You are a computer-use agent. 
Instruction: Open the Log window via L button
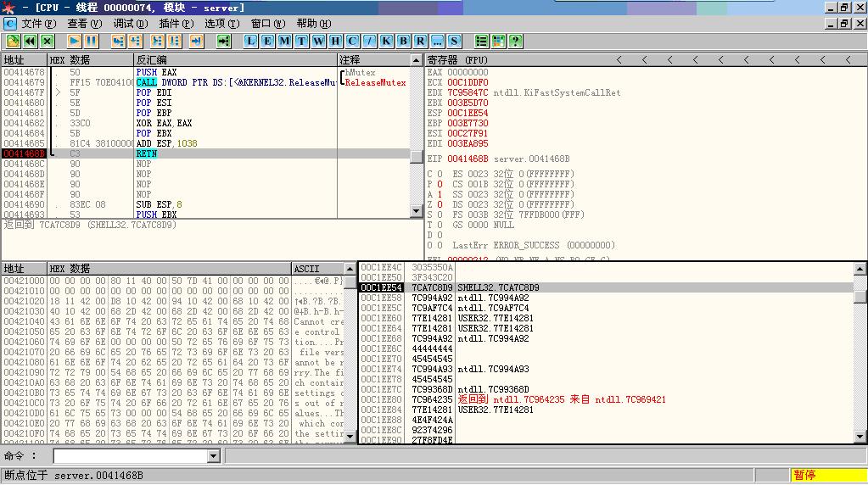pyautogui.click(x=251, y=41)
